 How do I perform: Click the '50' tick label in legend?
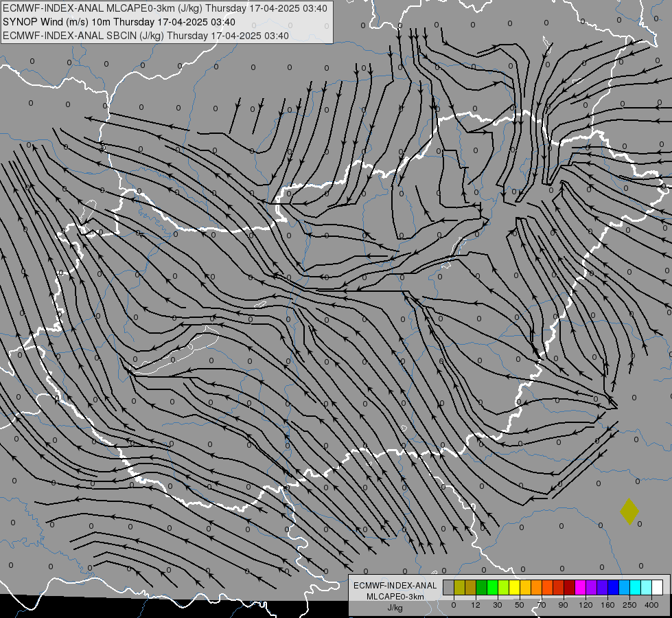(520, 605)
